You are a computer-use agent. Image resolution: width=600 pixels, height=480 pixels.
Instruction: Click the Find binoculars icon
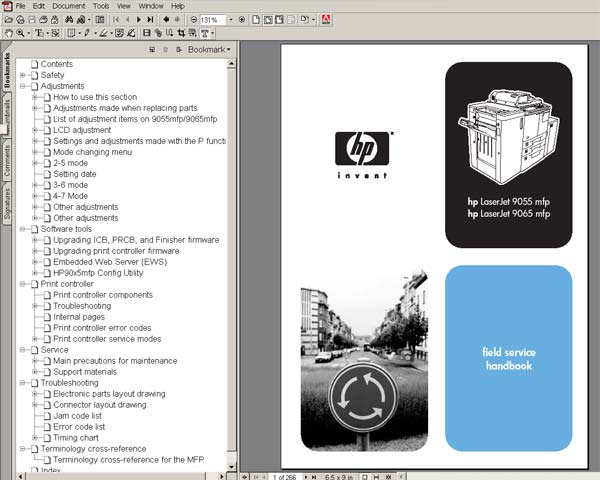coord(69,20)
